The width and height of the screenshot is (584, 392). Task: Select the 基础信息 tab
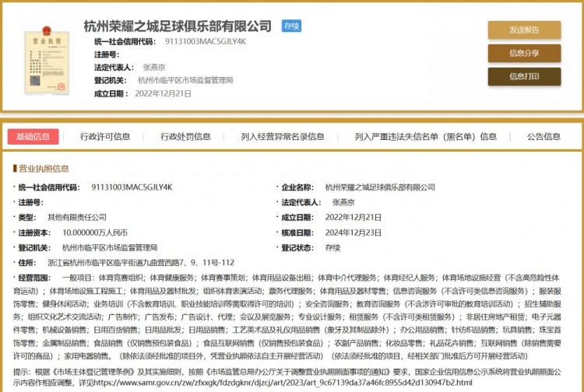click(x=33, y=137)
